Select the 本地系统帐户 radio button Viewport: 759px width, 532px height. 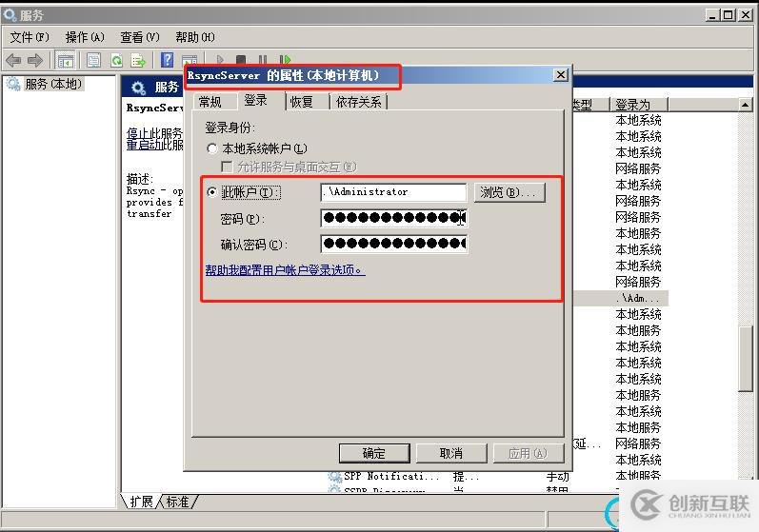point(211,148)
